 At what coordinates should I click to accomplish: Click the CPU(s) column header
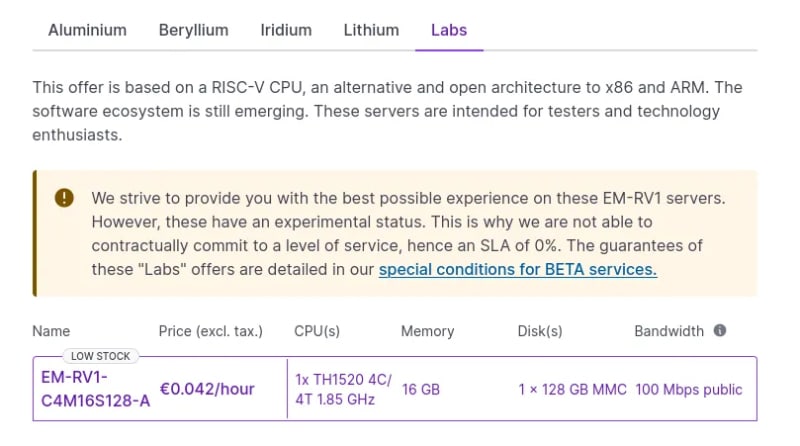317,331
